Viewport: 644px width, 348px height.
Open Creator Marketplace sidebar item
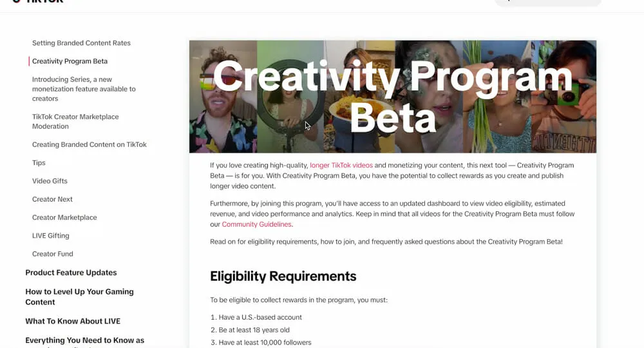pyautogui.click(x=64, y=217)
